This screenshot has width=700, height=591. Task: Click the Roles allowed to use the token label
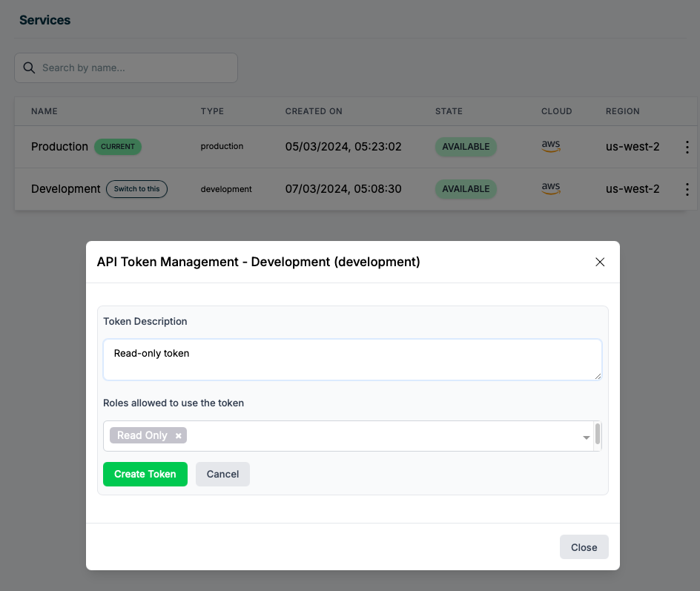coord(174,403)
